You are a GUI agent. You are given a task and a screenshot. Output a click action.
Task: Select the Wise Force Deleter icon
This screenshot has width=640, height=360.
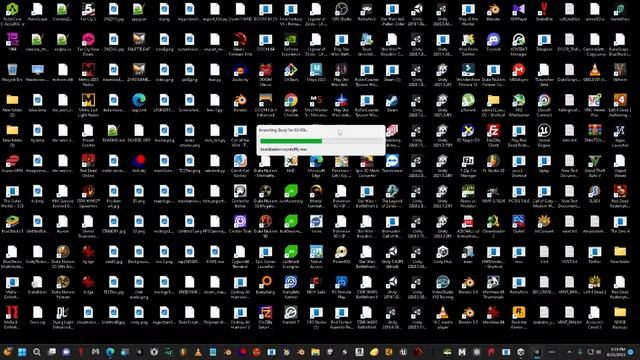(468, 42)
